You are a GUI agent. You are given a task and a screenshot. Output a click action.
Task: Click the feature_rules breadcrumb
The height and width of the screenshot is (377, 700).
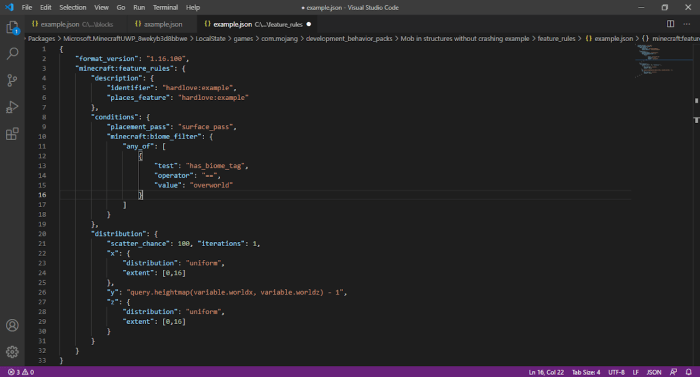tap(556, 38)
